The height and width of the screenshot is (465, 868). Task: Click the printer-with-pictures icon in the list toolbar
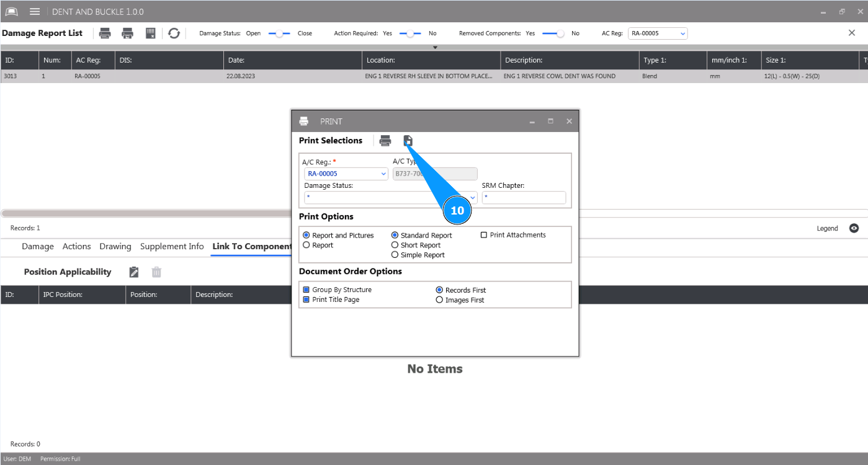(128, 33)
